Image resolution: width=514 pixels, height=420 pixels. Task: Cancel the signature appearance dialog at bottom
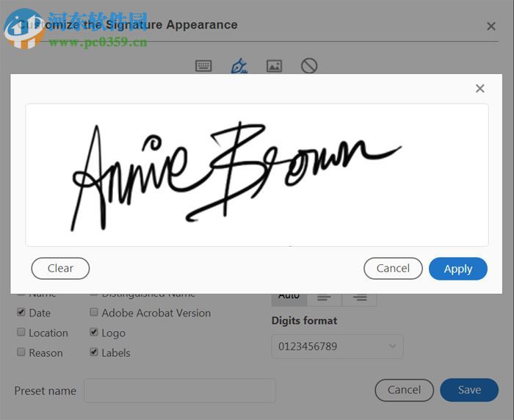404,390
